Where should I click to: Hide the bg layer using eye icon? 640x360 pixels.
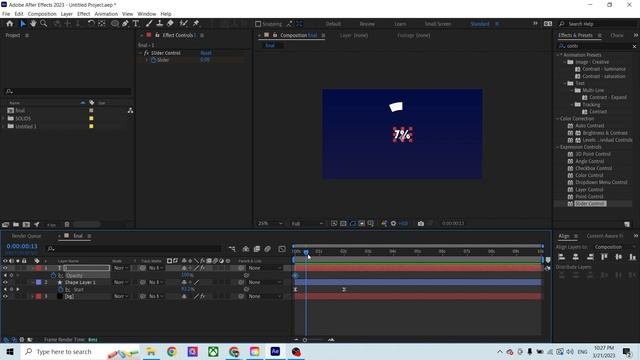(5, 296)
